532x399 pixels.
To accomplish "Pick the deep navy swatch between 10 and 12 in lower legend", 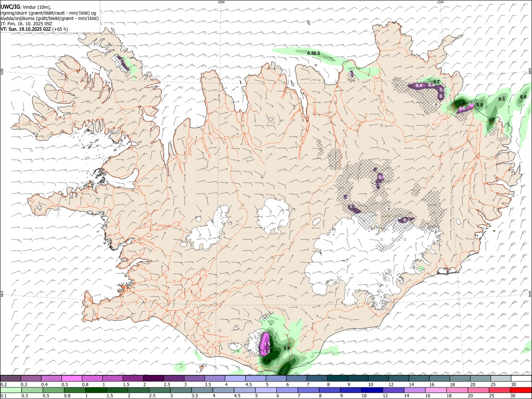I will tap(372, 390).
